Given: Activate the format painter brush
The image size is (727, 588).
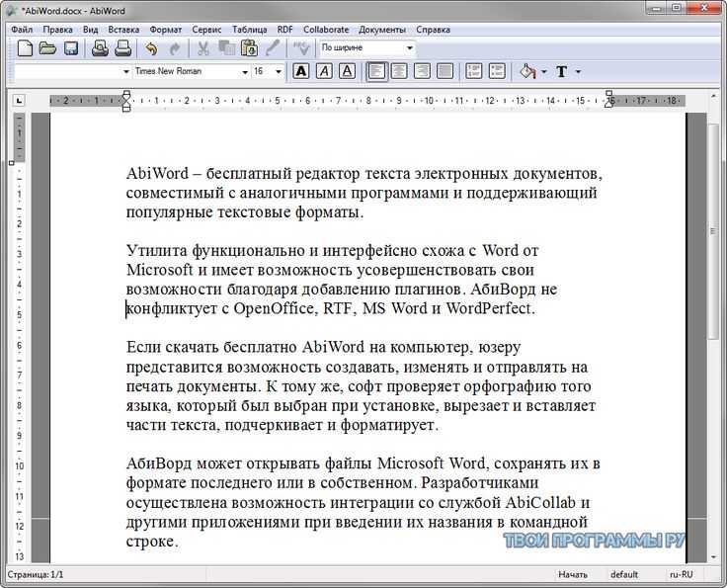Looking at the screenshot, I should tap(273, 47).
